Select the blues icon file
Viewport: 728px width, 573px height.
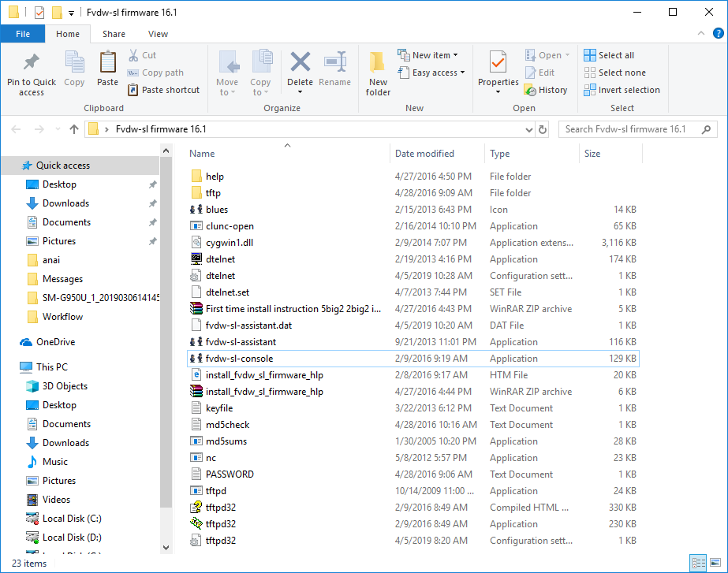[x=413, y=210]
